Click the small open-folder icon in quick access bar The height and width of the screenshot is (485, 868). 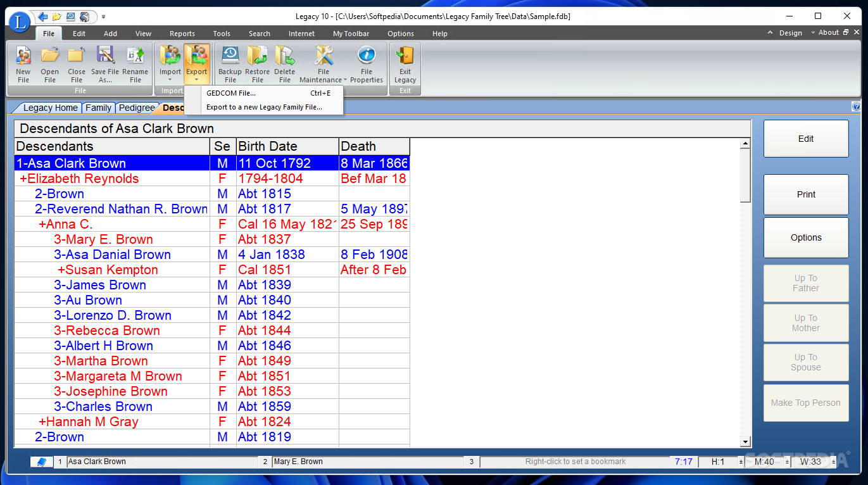tap(57, 16)
